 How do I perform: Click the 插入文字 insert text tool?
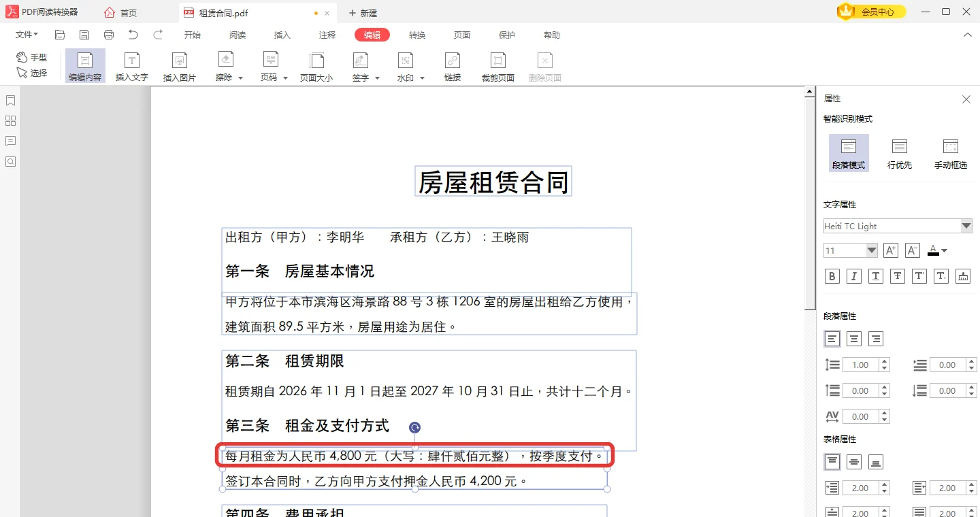click(x=132, y=66)
